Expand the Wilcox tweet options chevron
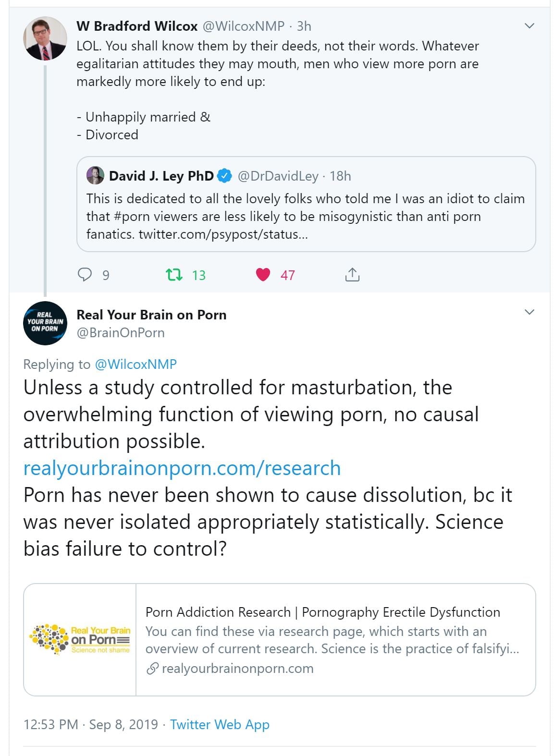This screenshot has height=756, width=555. point(529,26)
